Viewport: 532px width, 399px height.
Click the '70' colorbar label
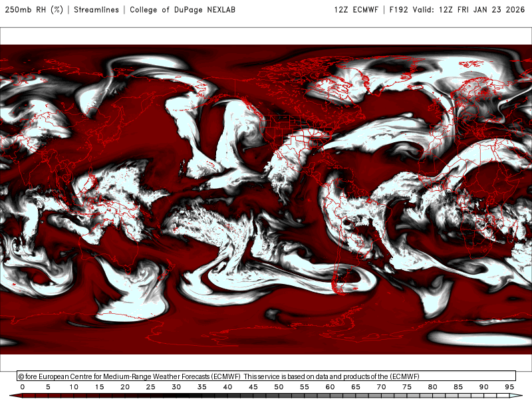point(381,387)
